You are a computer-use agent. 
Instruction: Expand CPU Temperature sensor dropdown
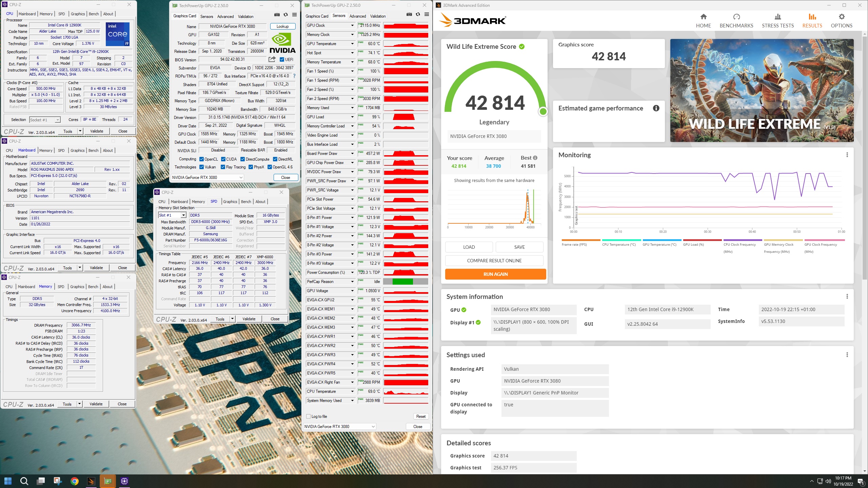pyautogui.click(x=352, y=391)
